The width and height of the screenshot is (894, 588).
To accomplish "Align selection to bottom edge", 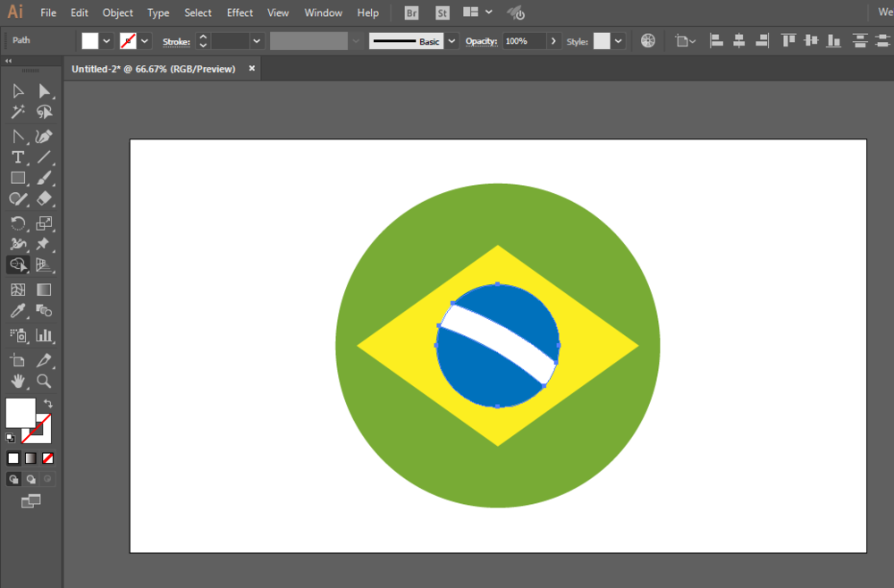I will pos(833,41).
